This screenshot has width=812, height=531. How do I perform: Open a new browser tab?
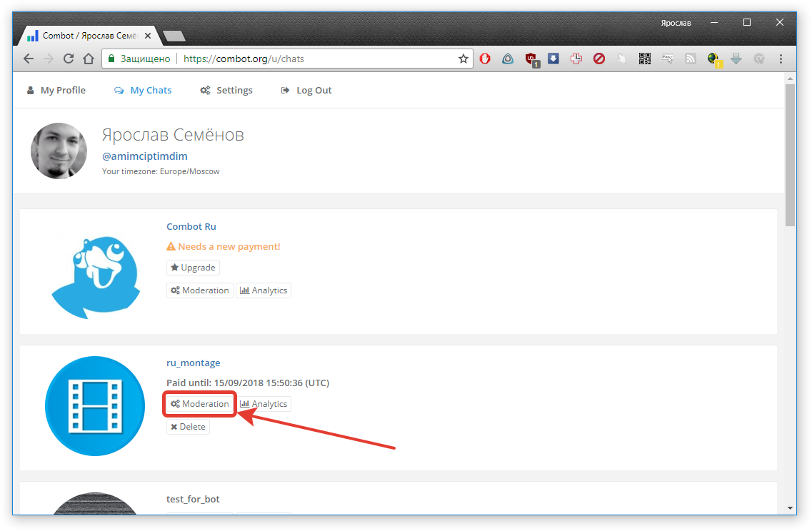(x=174, y=36)
